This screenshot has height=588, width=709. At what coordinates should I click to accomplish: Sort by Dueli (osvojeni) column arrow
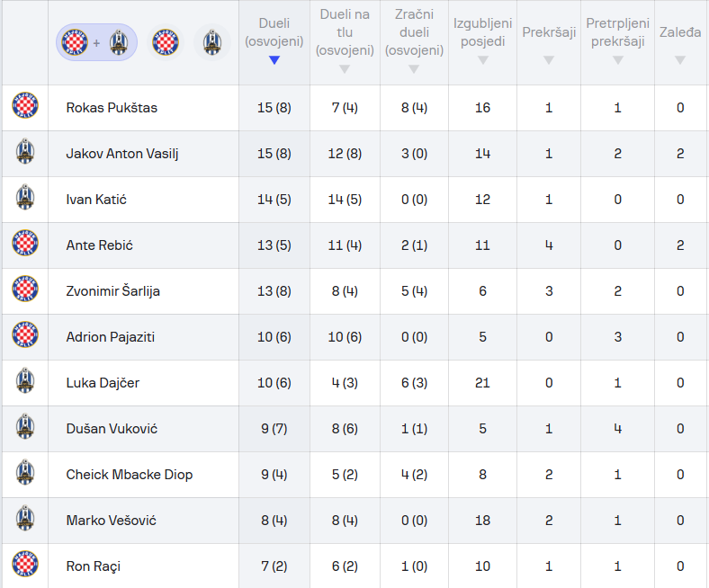(x=274, y=60)
